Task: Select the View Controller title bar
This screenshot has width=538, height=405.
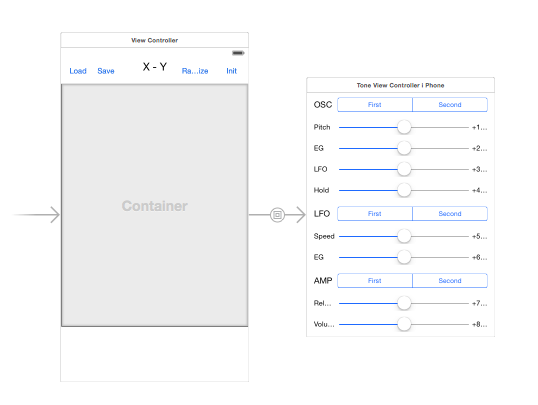Action: pyautogui.click(x=155, y=40)
